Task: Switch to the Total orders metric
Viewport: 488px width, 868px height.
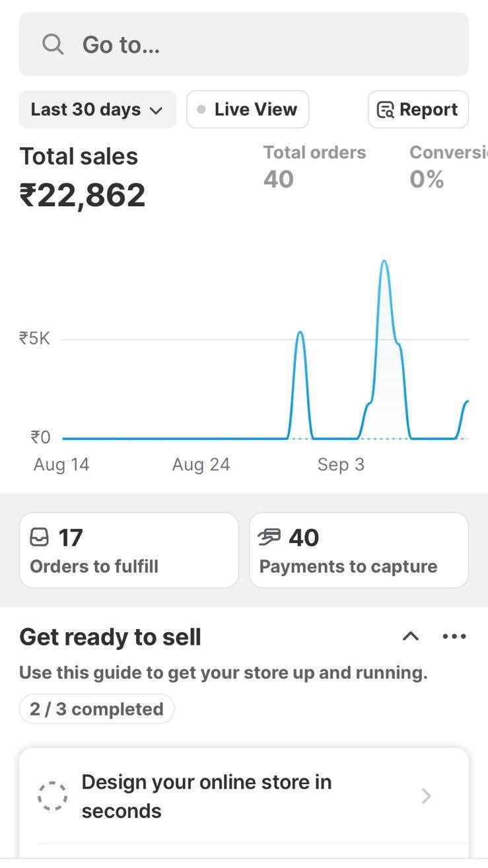Action: point(314,166)
